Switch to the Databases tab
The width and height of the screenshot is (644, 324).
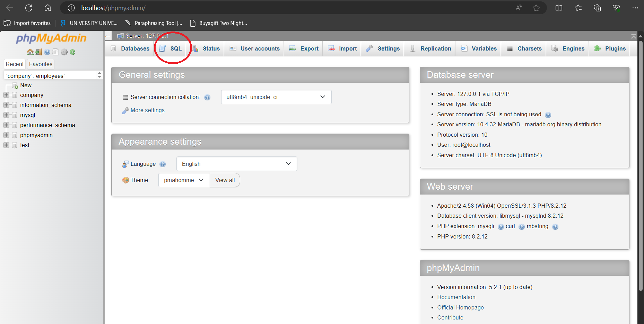coord(130,48)
